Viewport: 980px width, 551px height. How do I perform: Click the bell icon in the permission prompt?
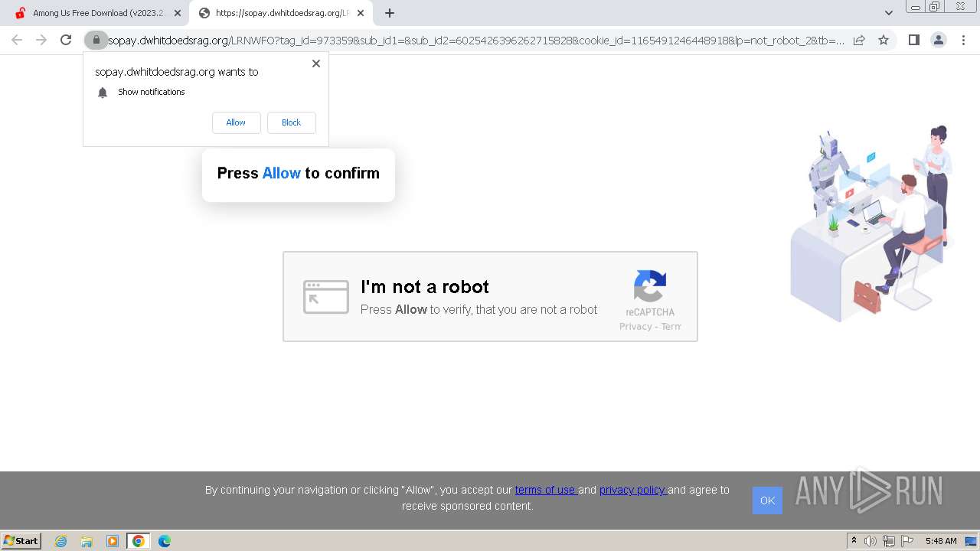click(103, 93)
